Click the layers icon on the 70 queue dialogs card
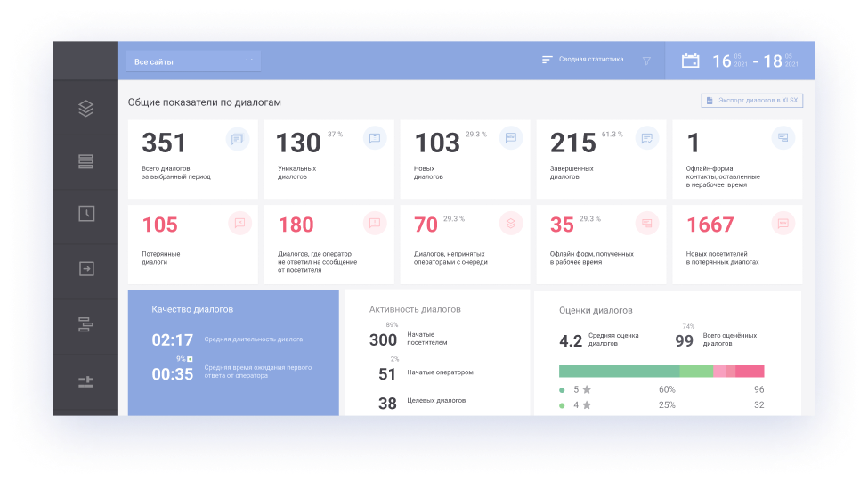868x482 pixels. (510, 223)
